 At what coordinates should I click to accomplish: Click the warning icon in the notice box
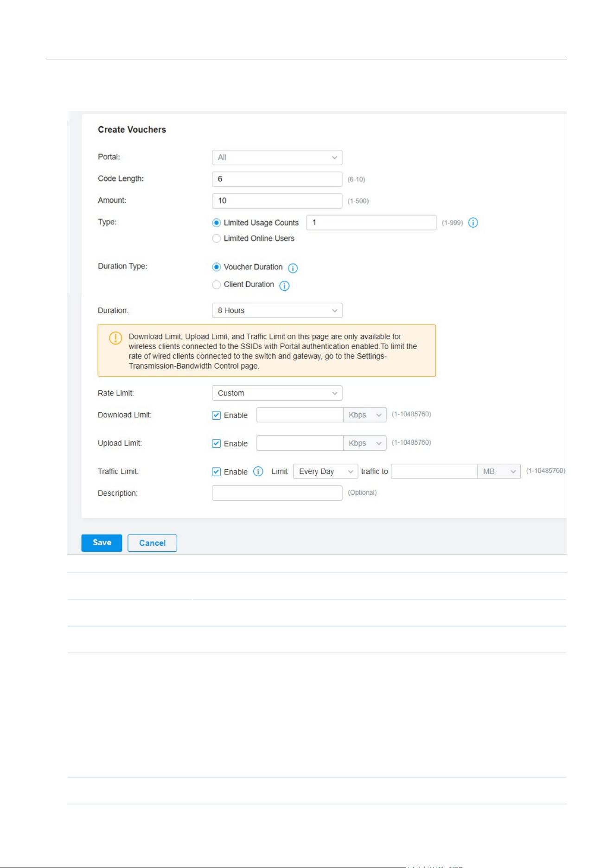click(115, 338)
